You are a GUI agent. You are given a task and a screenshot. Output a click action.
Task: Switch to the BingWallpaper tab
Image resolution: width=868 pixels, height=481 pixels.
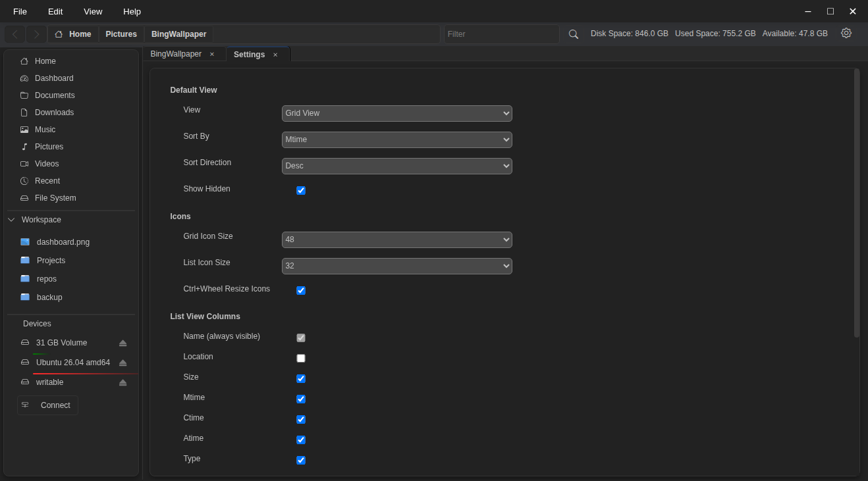(x=176, y=54)
